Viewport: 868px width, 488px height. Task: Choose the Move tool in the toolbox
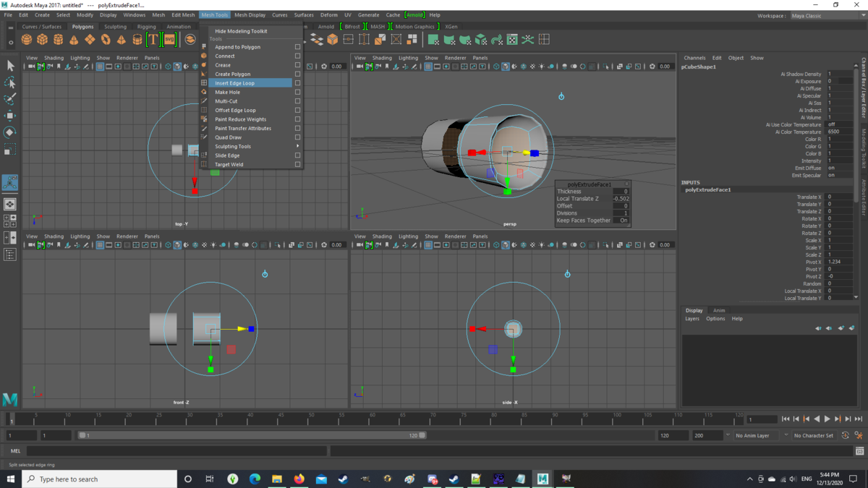pyautogui.click(x=10, y=116)
